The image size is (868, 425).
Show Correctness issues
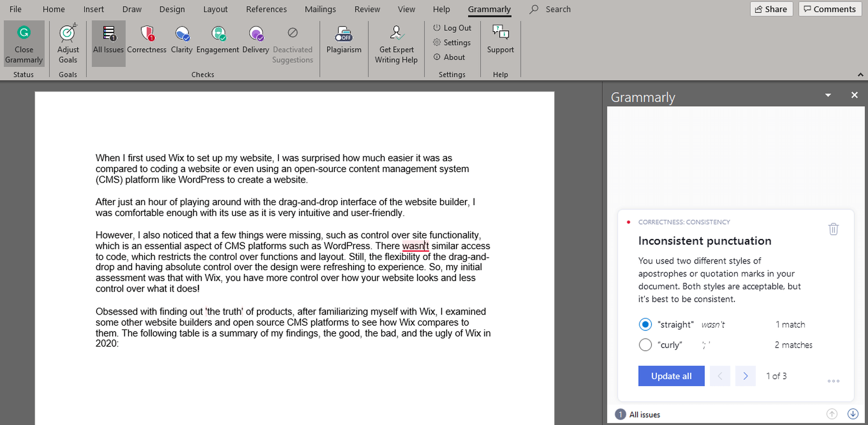pos(147,40)
